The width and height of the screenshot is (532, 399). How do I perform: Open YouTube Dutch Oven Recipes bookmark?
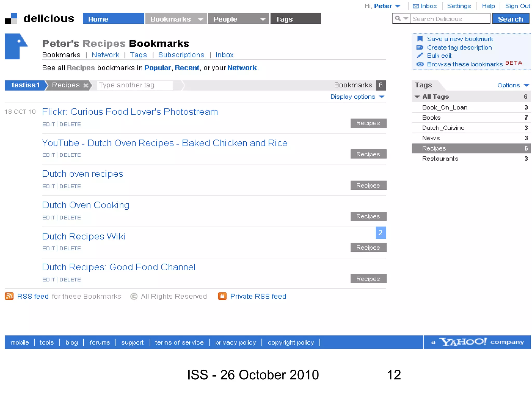click(165, 143)
